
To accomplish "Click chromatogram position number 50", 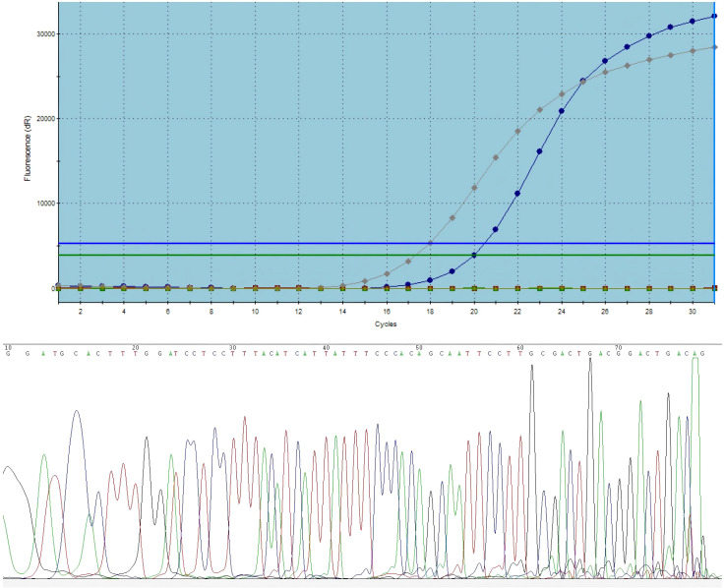I will 419,347.
